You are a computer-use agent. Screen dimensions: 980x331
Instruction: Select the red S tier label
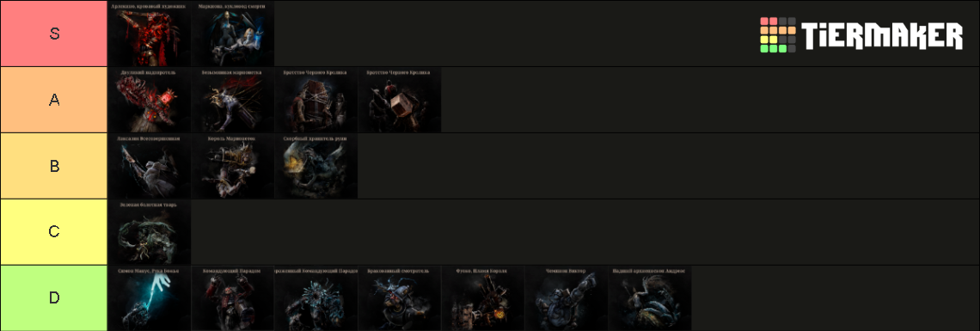(x=54, y=34)
